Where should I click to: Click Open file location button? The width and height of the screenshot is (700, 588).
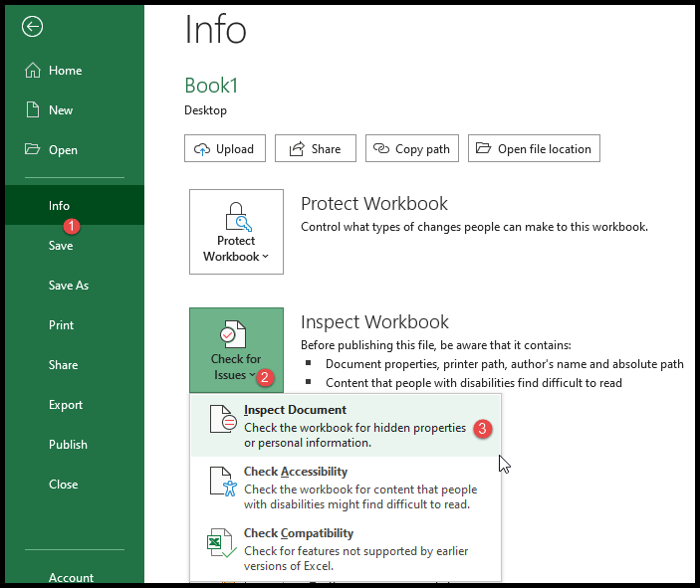(534, 149)
